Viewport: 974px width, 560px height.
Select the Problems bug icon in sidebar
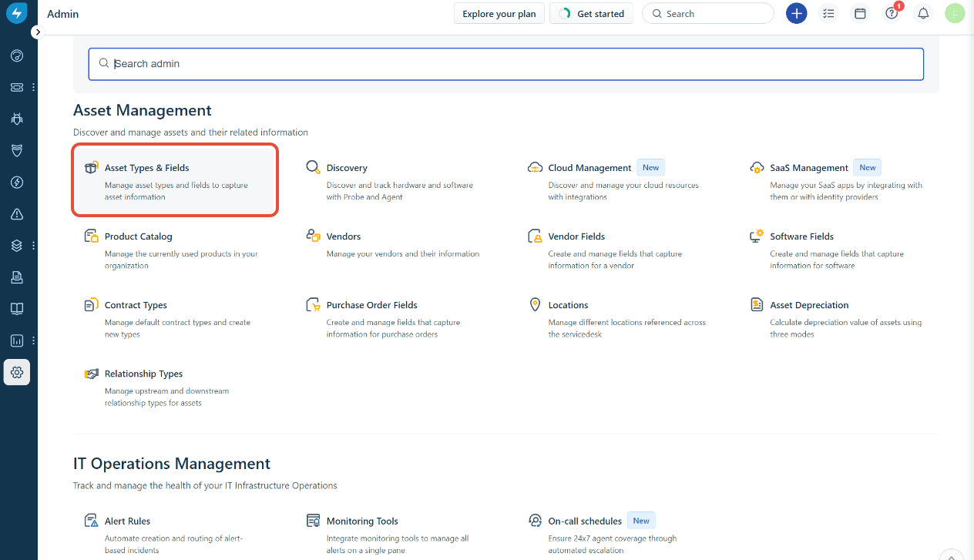[x=17, y=119]
